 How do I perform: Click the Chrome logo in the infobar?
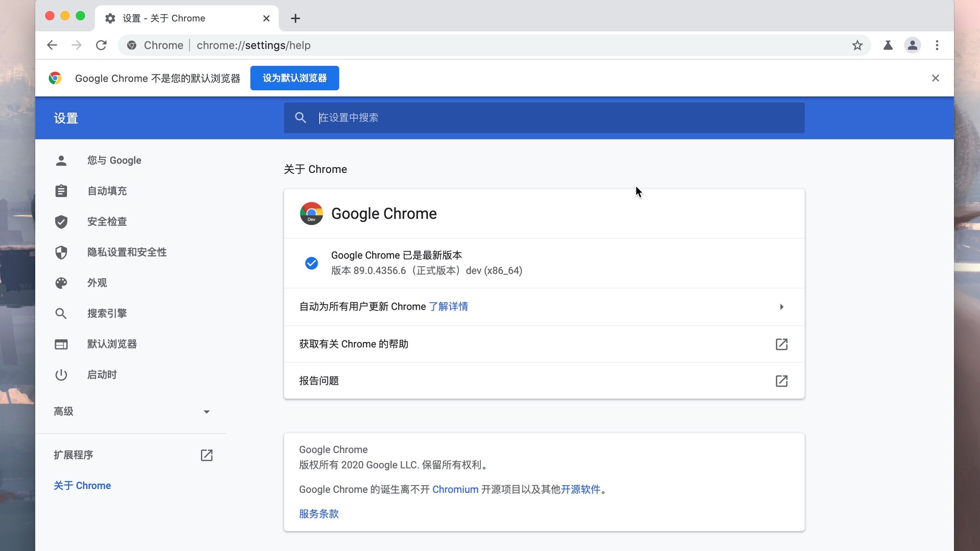pos(55,78)
